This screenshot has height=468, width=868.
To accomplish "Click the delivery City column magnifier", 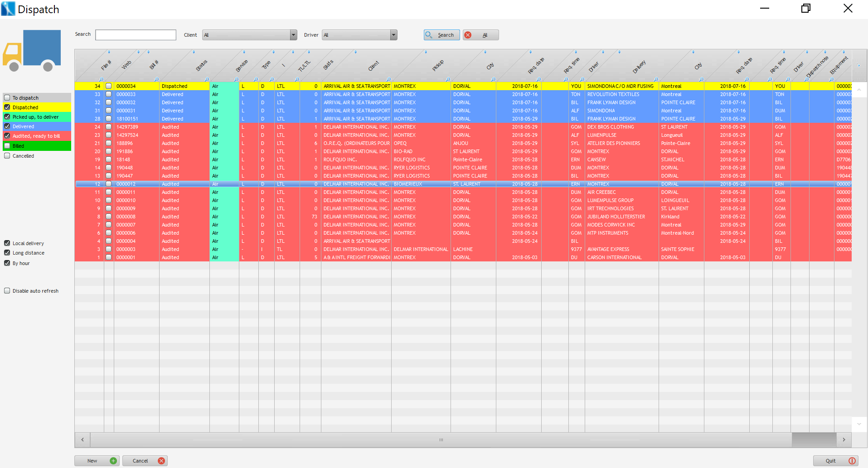I will (702, 80).
